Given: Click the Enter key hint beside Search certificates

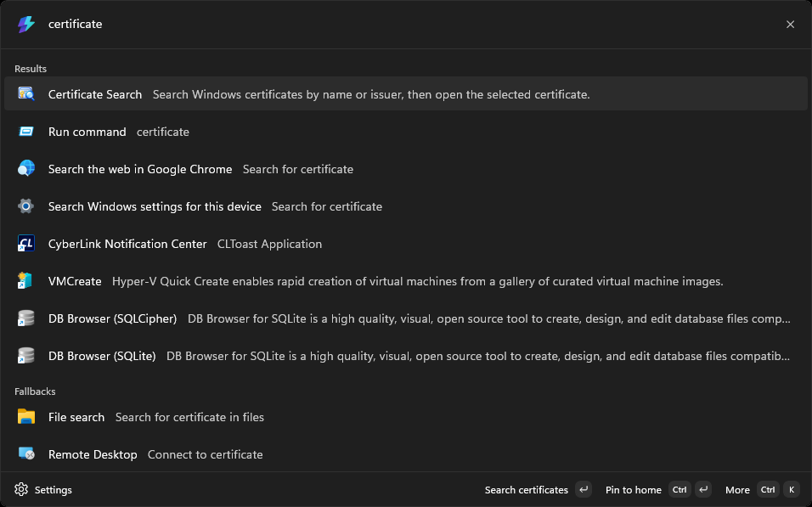Looking at the screenshot, I should pos(584,489).
